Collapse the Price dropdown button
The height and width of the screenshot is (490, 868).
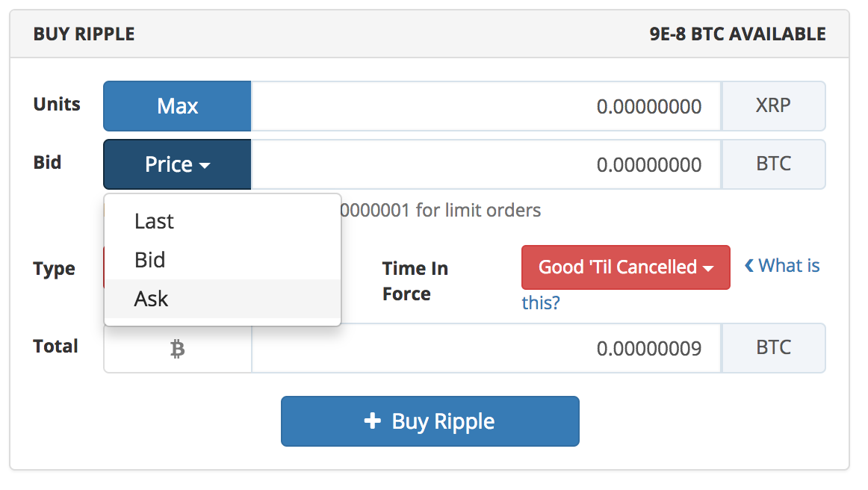(177, 164)
